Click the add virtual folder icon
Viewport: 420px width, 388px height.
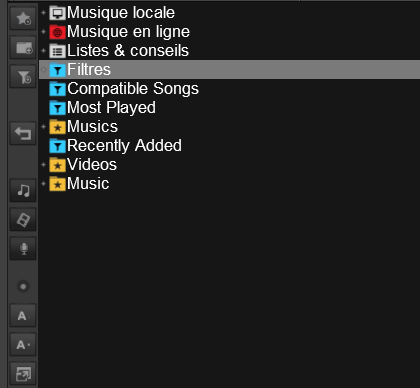23,48
